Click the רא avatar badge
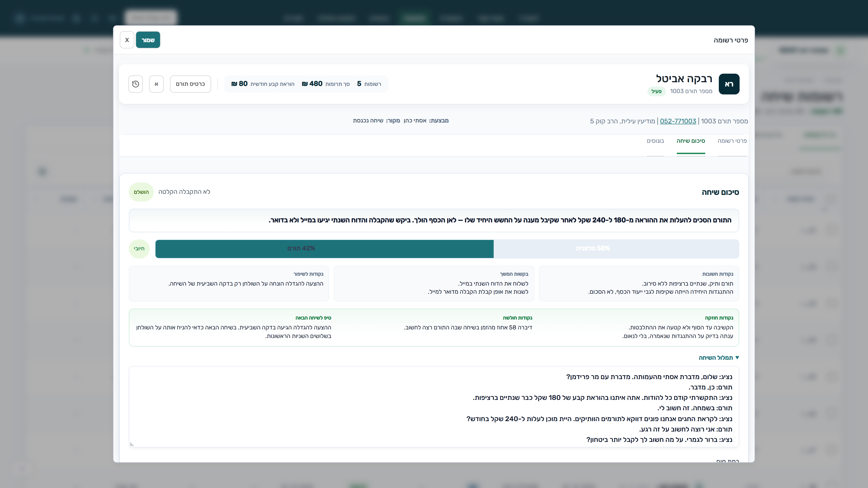This screenshot has height=488, width=868. tap(729, 84)
